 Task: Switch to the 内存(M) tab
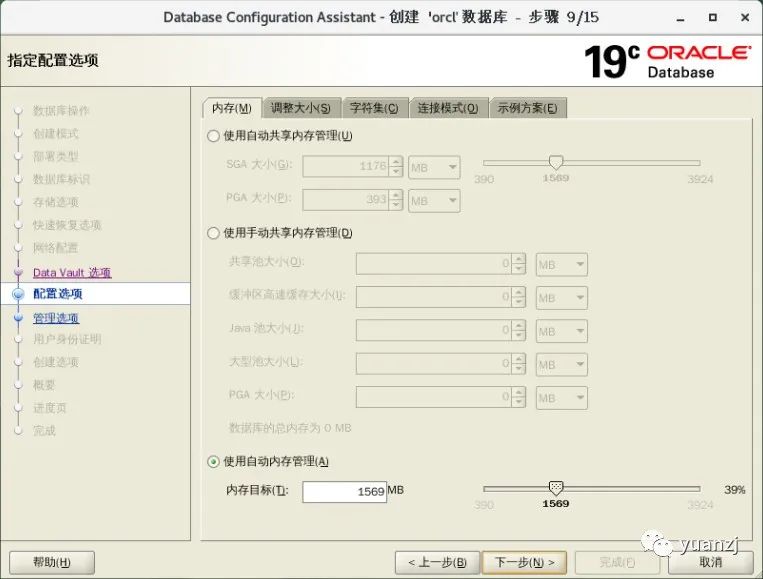click(232, 108)
